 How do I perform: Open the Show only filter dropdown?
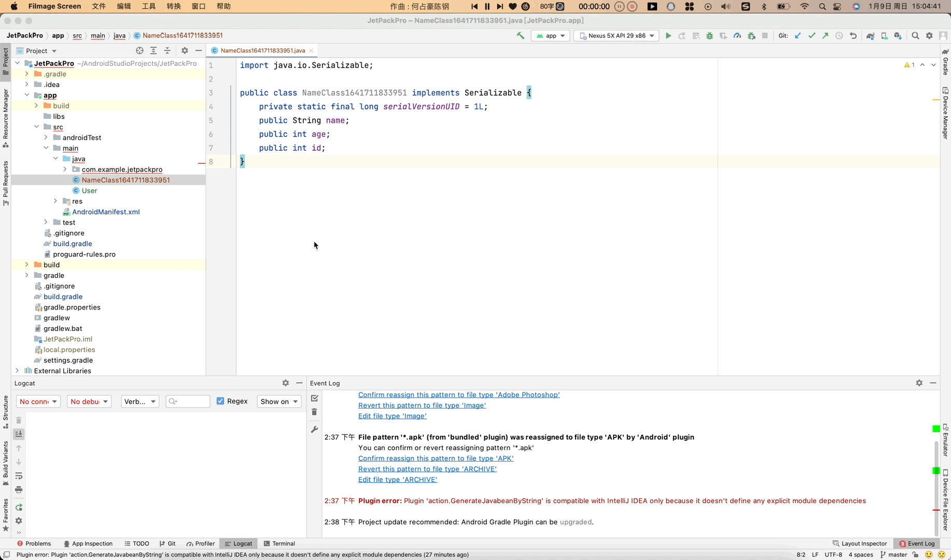279,401
